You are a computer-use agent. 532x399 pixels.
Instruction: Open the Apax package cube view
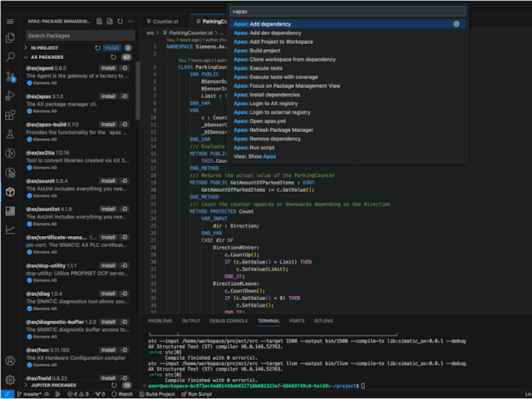coord(10,192)
